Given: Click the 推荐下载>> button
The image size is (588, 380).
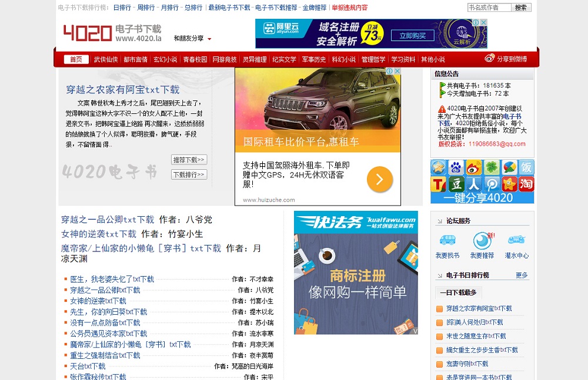Looking at the screenshot, I should click(189, 160).
